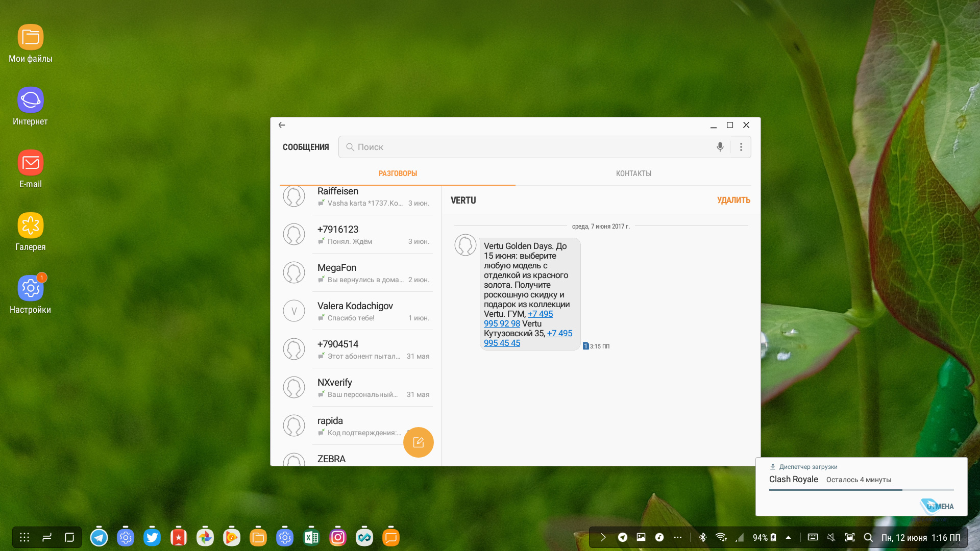Cancel the Clash Royale download with ОТМЕНА
This screenshot has width=980, height=551.
pyautogui.click(x=940, y=507)
